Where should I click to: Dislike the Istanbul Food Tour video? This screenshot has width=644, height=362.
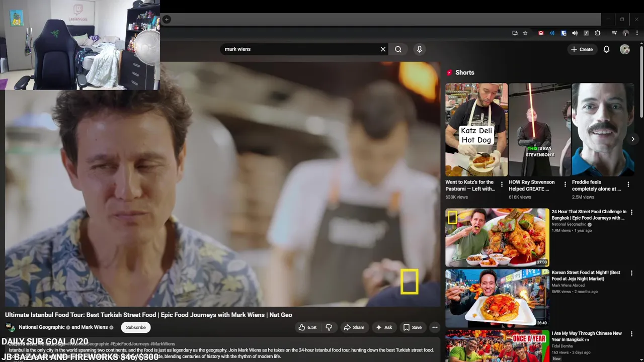click(329, 327)
